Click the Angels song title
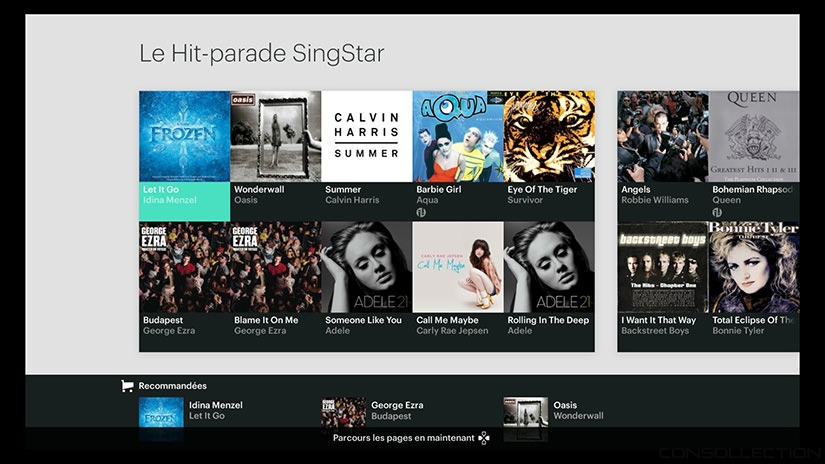 click(636, 189)
